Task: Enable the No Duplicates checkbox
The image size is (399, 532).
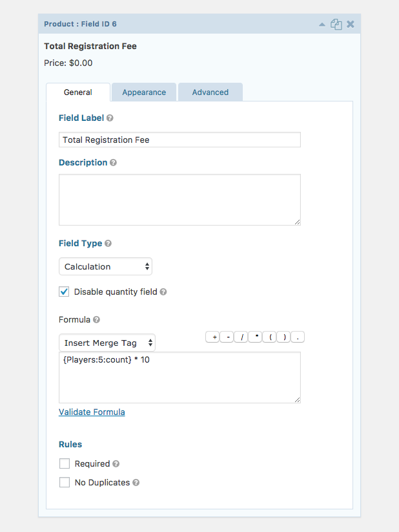Action: (x=65, y=482)
